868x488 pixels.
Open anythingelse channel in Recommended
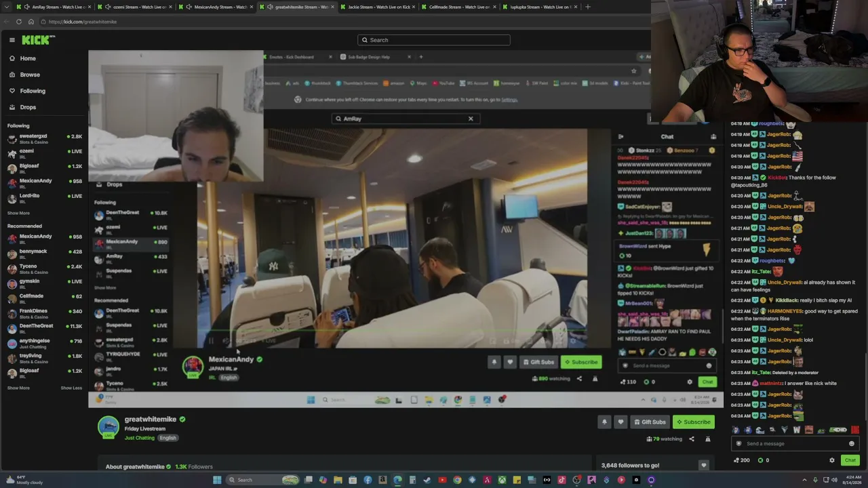pyautogui.click(x=44, y=343)
